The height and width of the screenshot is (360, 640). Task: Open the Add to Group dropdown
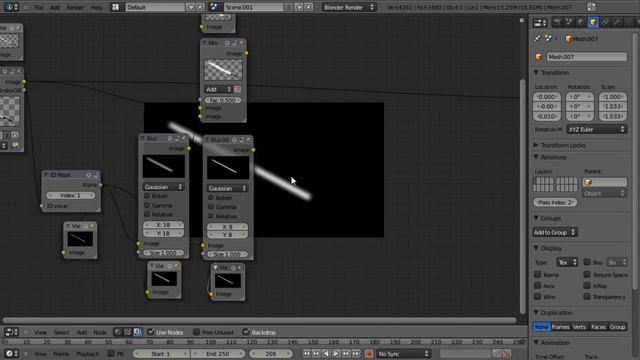coord(555,233)
